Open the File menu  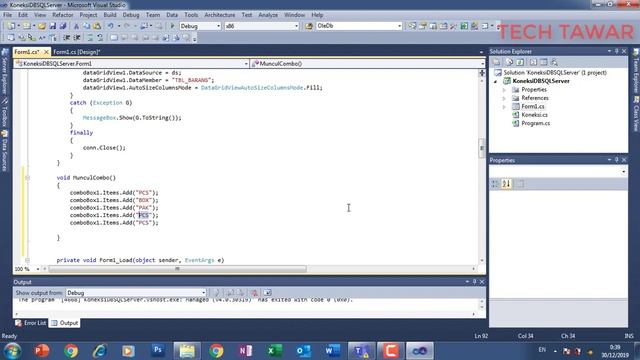(7, 15)
